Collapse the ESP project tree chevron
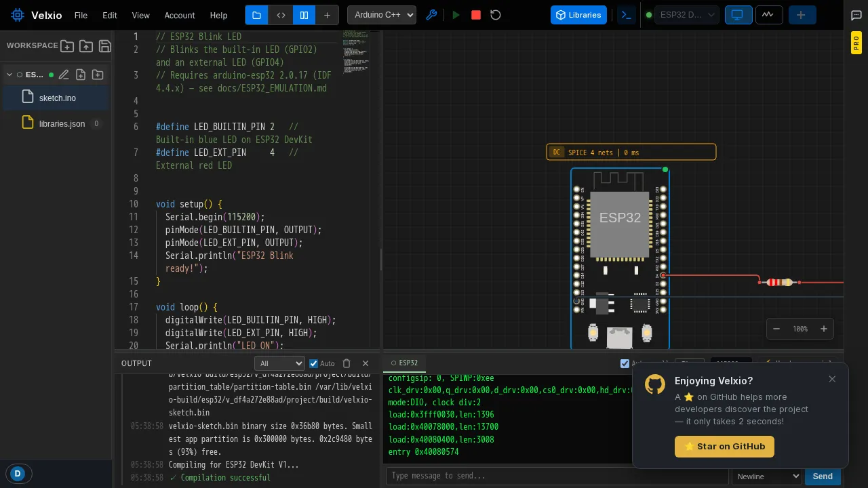Screen dimensions: 868x488 9,75
